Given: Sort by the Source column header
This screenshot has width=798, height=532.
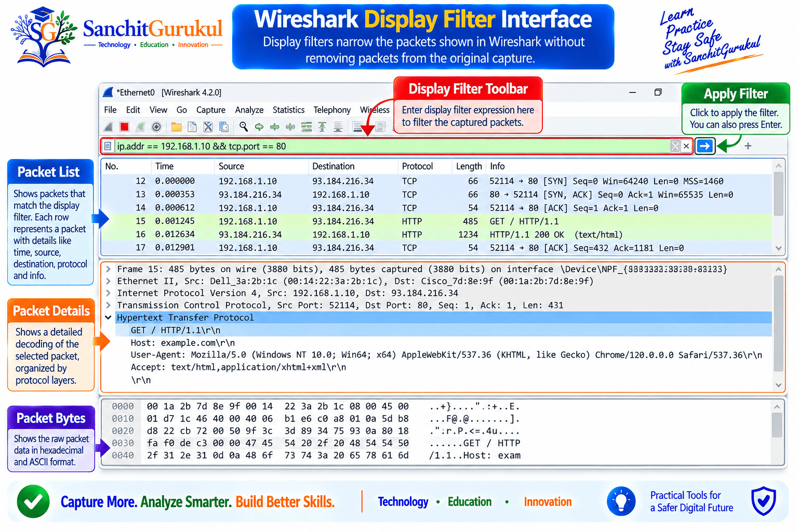Looking at the screenshot, I should [x=261, y=166].
